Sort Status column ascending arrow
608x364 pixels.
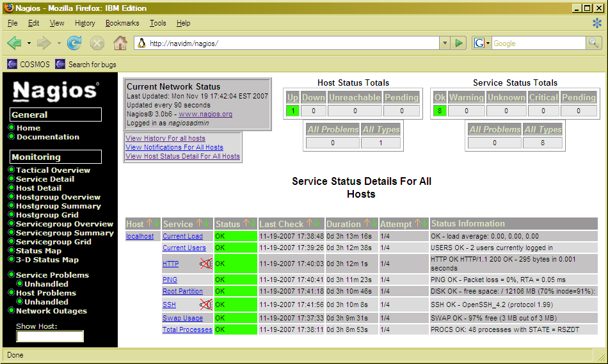pos(246,223)
